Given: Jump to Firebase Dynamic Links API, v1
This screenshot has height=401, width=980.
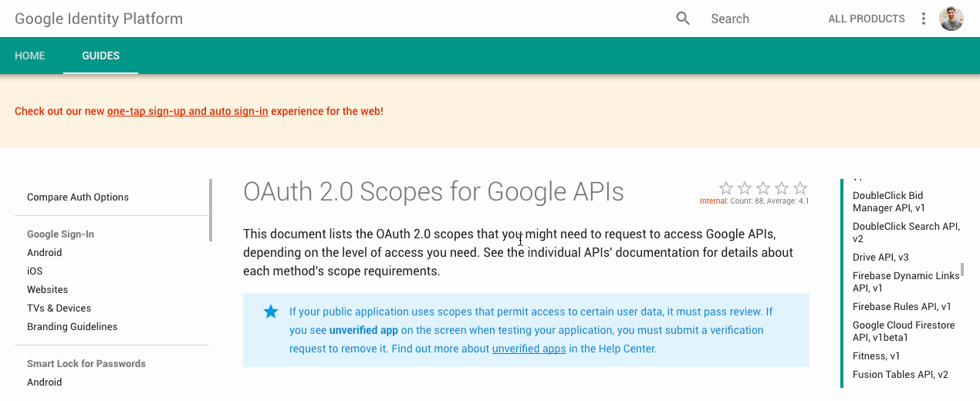Looking at the screenshot, I should pyautogui.click(x=906, y=281).
